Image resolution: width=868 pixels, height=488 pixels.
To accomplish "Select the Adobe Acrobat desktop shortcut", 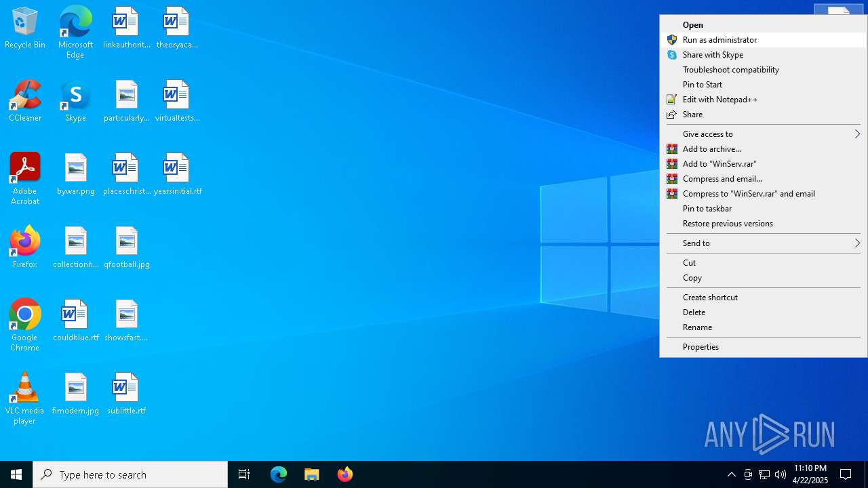I will [x=25, y=179].
